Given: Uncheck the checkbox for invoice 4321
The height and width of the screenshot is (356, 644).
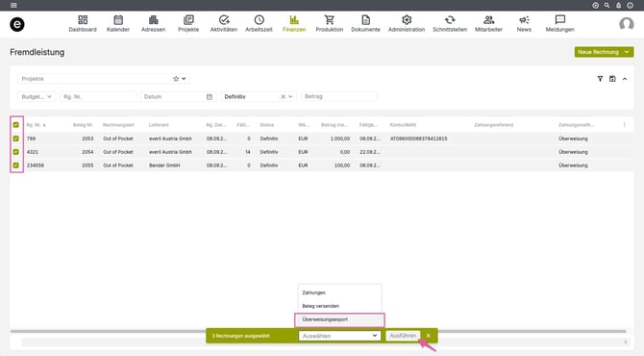Looking at the screenshot, I should (x=16, y=152).
